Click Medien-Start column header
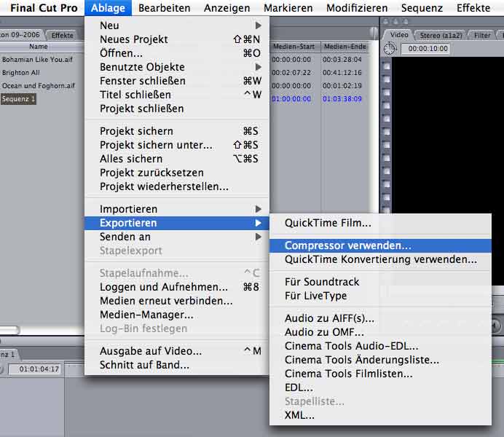 294,47
